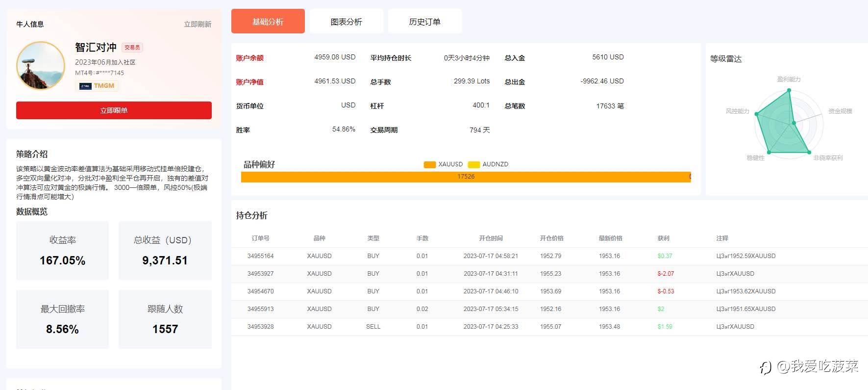
Task: Click the 立即刷新 link
Action: coord(198,24)
